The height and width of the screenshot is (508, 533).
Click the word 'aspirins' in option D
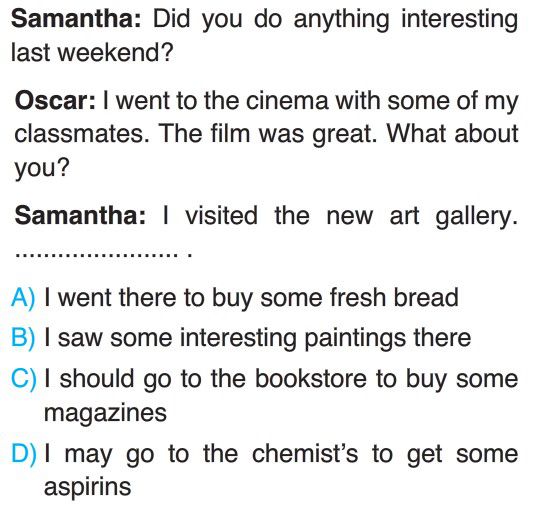(88, 488)
